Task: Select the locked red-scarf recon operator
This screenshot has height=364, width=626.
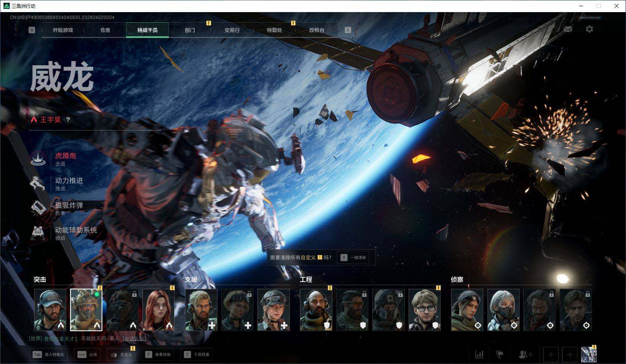Action: point(540,310)
